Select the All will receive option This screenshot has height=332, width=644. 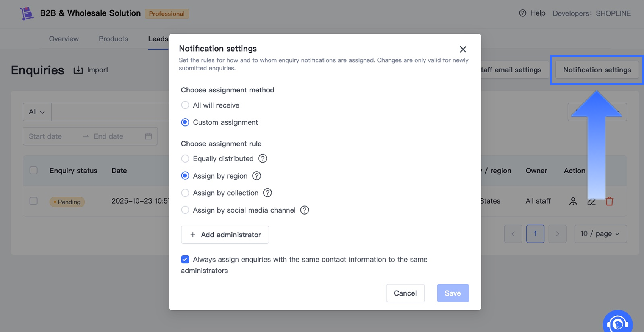click(185, 105)
